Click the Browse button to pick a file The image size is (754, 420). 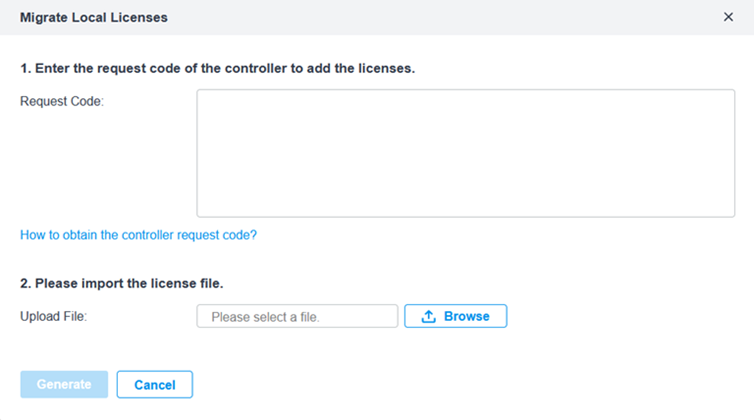tap(455, 316)
